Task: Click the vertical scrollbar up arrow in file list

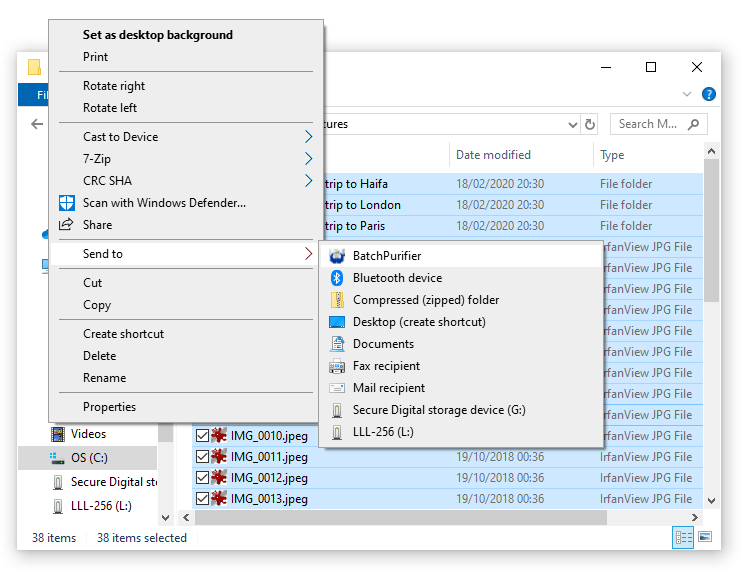Action: coord(711,151)
